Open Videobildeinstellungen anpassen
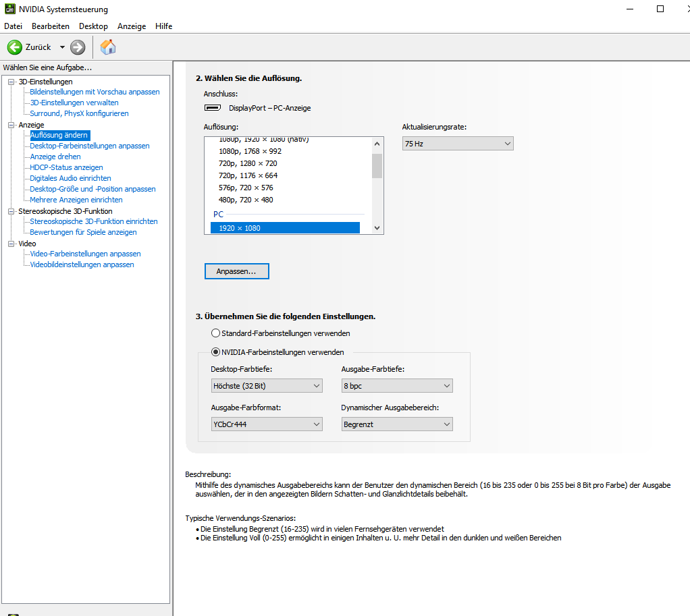The height and width of the screenshot is (616, 690). tap(82, 264)
